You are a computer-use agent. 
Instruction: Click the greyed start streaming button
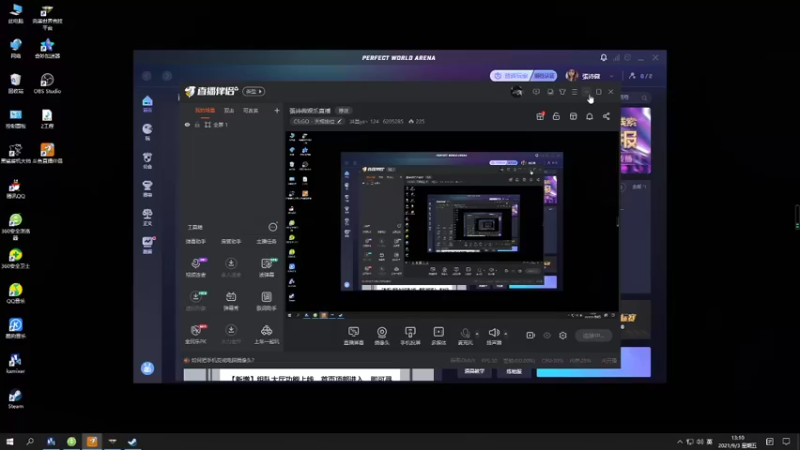point(593,335)
